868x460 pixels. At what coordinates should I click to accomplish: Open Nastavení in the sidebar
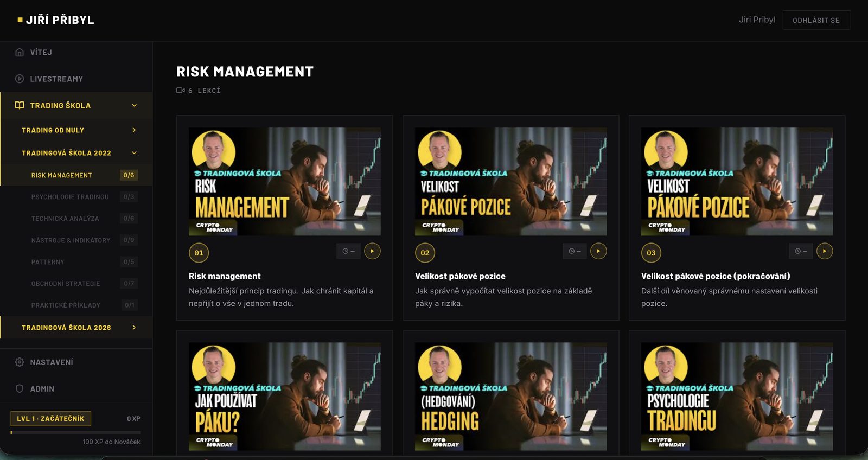point(76,362)
